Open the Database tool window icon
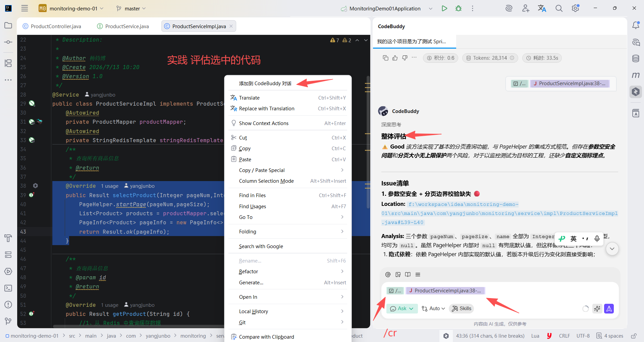Viewport: 644px width, 342px height. (636, 59)
